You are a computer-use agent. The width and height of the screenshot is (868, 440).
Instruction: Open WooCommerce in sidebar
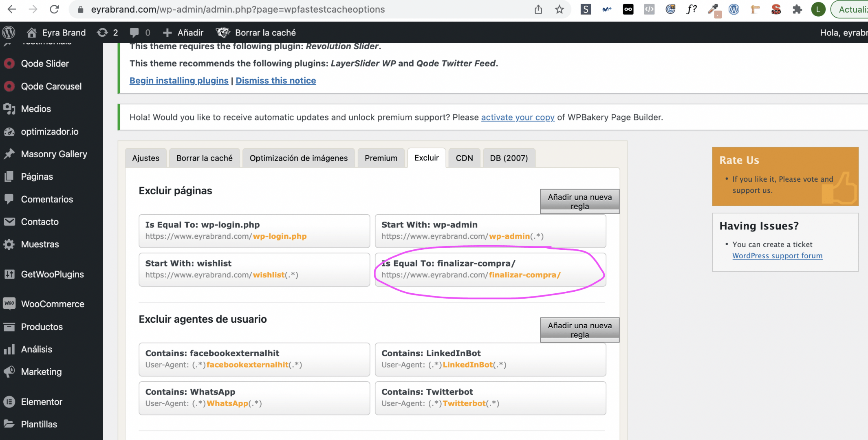(53, 304)
